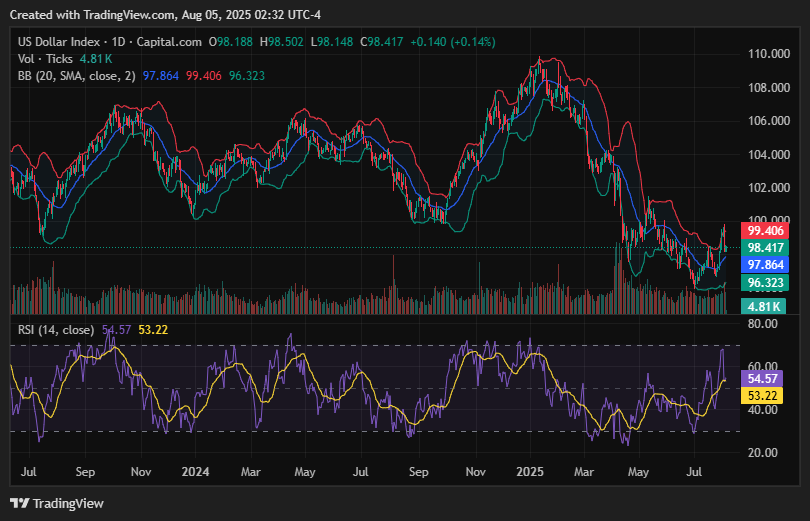Click the close price C98.417 value

(382, 42)
